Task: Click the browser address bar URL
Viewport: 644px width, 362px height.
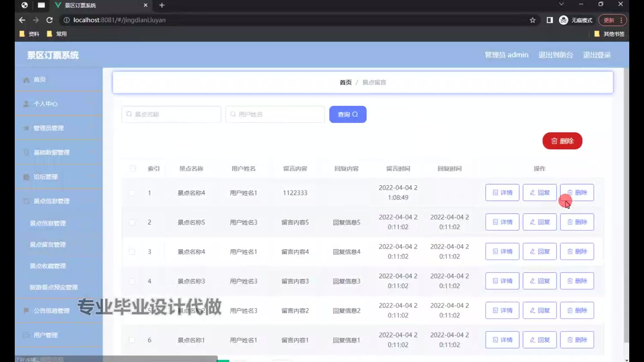Action: pyautogui.click(x=119, y=20)
